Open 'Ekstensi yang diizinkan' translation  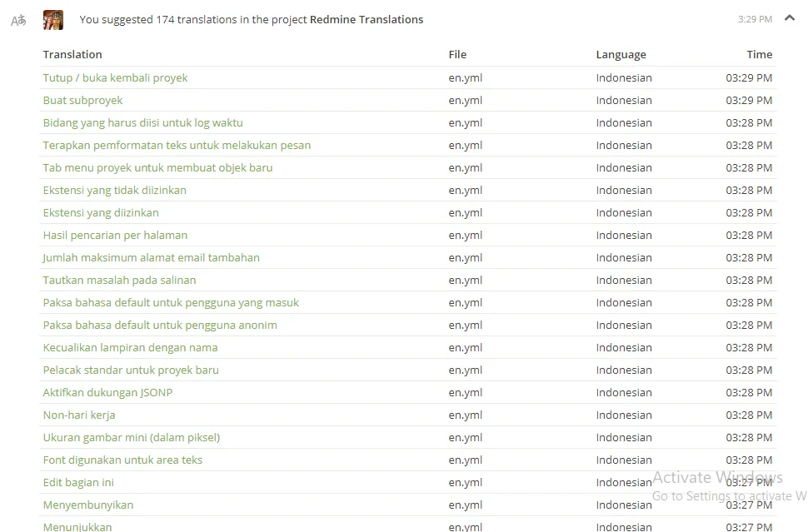[101, 212]
